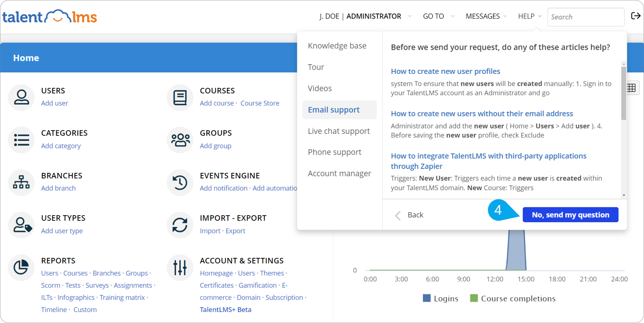Click the Export link
Screen dimensions: 644x323
[x=235, y=231]
